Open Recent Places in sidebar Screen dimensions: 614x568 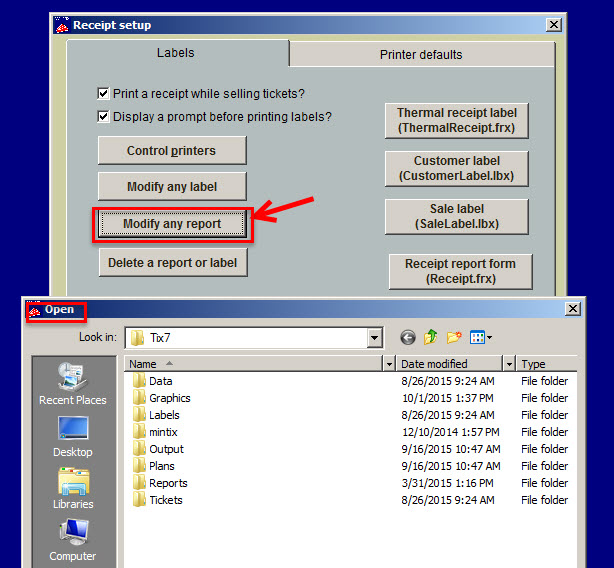tap(72, 384)
